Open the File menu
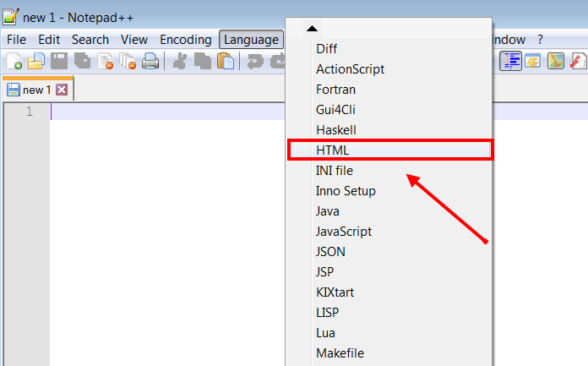This screenshot has width=588, height=366. pyautogui.click(x=16, y=40)
